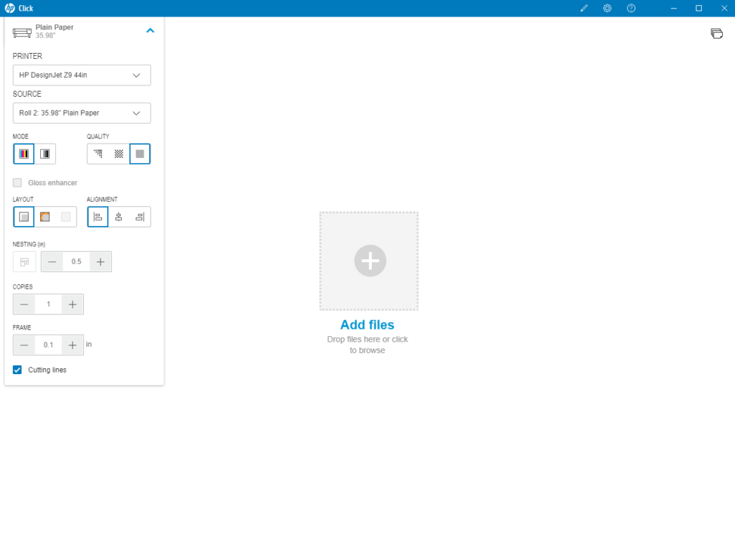Align content to the center

coord(118,217)
